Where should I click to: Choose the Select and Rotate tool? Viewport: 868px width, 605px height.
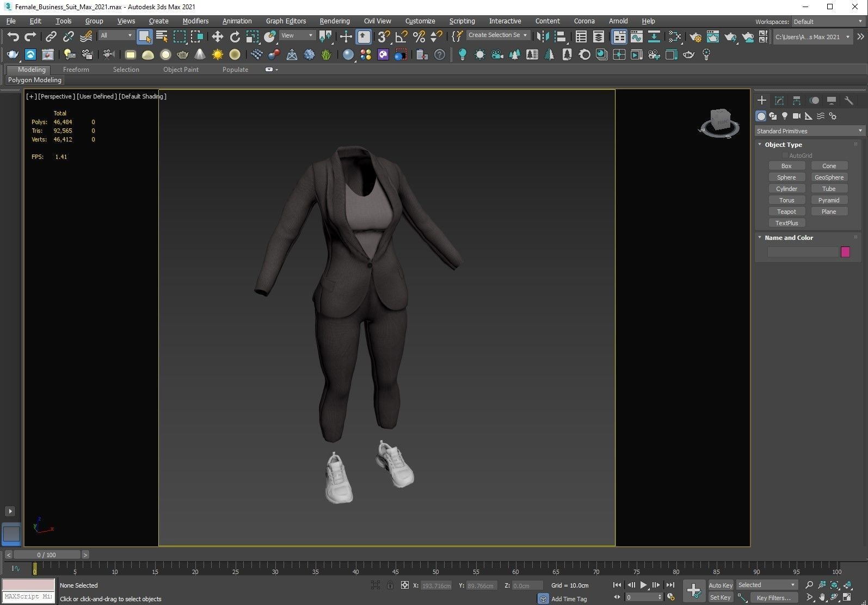[x=235, y=36]
